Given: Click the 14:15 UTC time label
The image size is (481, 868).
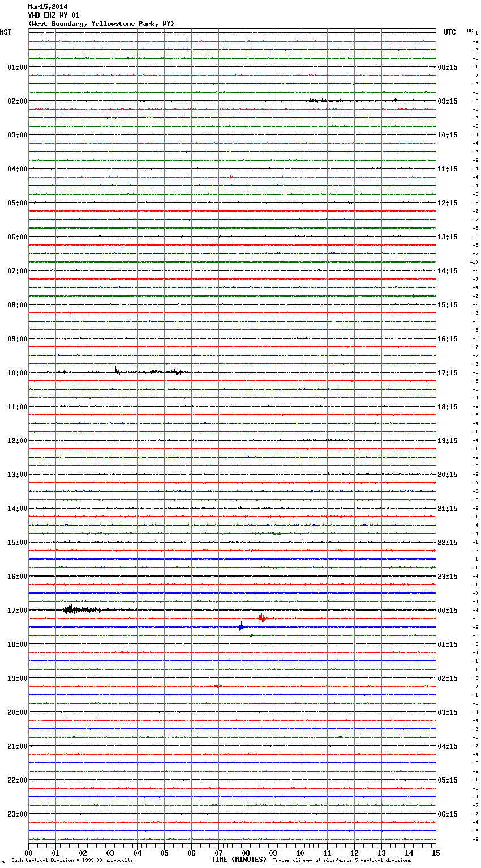Looking at the screenshot, I should [448, 271].
